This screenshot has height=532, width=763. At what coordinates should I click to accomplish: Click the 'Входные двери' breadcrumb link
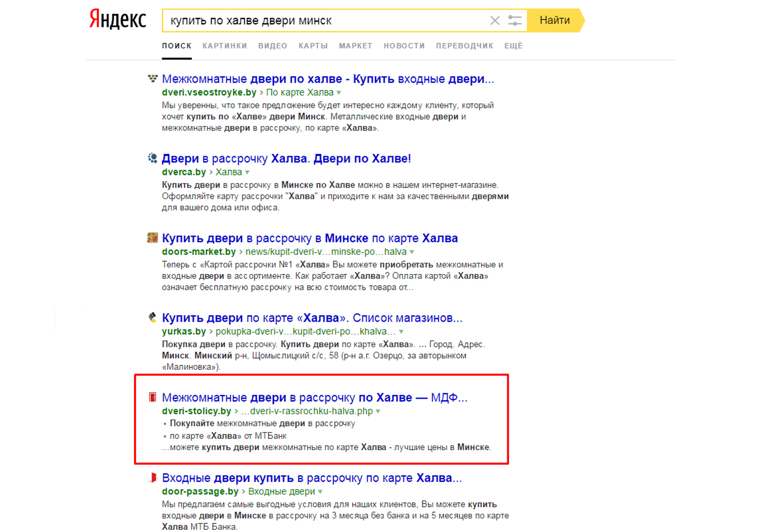pyautogui.click(x=281, y=492)
